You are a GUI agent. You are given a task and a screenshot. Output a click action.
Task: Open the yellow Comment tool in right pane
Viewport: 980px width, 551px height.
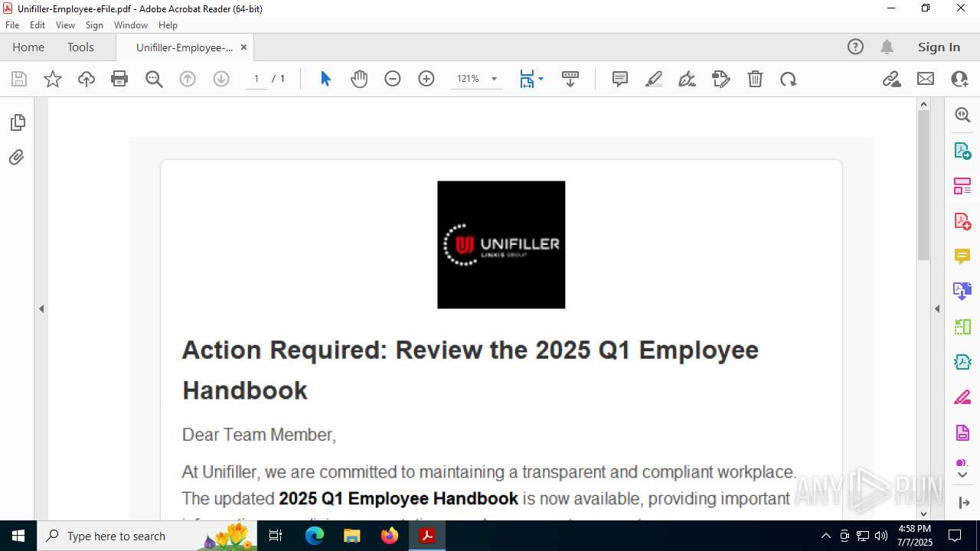pos(962,256)
